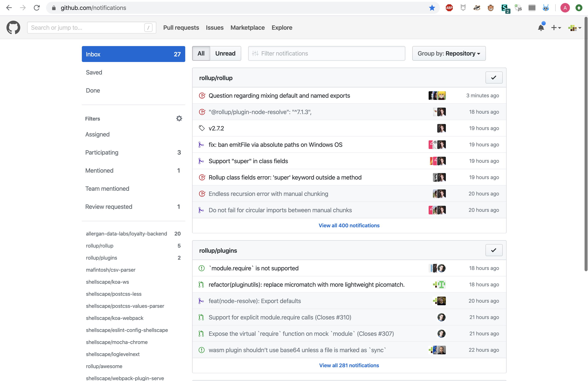Viewport: 588px width, 381px height.
Task: Click browser reload page icon
Action: (x=37, y=8)
